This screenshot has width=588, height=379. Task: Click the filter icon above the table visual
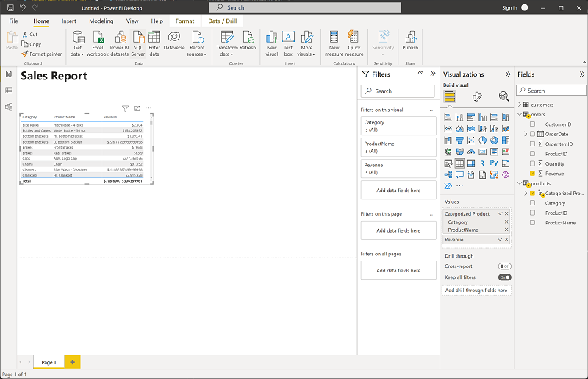(x=125, y=109)
